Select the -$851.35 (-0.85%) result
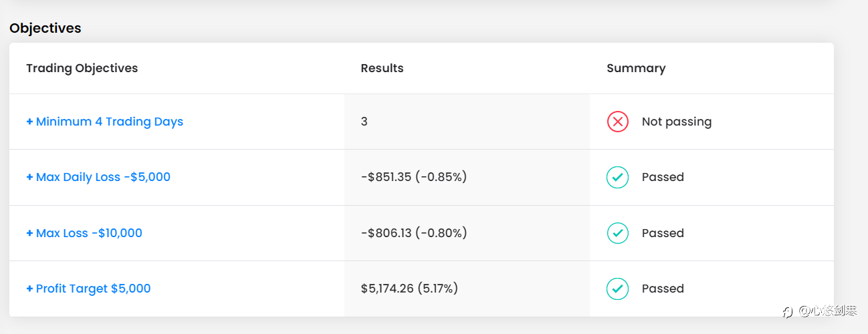The width and height of the screenshot is (868, 334). pos(414,177)
